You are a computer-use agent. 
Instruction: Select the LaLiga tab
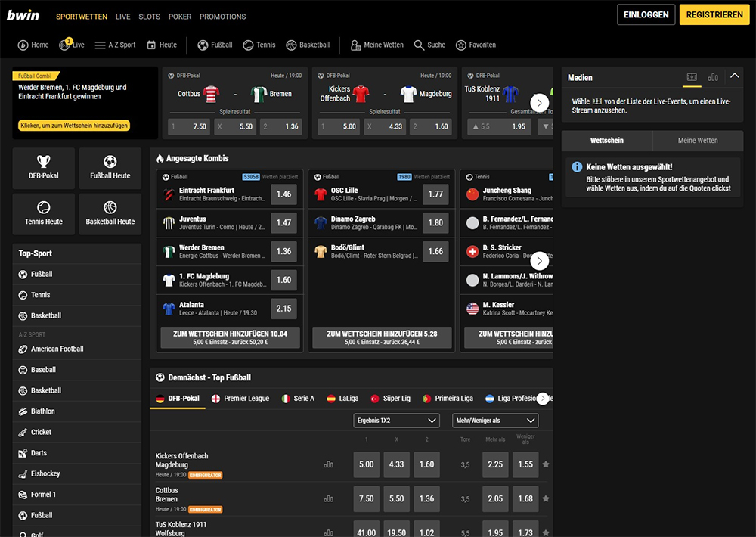pos(342,399)
